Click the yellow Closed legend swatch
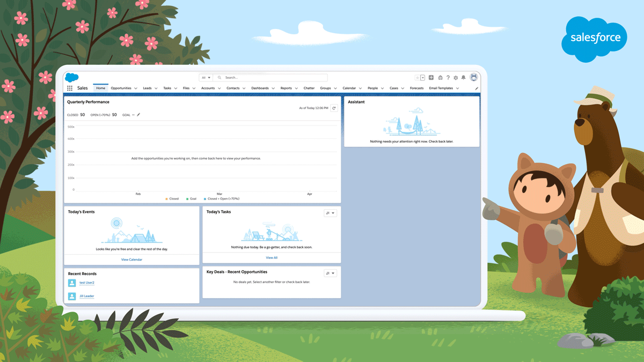Image resolution: width=644 pixels, height=362 pixels. point(167,199)
